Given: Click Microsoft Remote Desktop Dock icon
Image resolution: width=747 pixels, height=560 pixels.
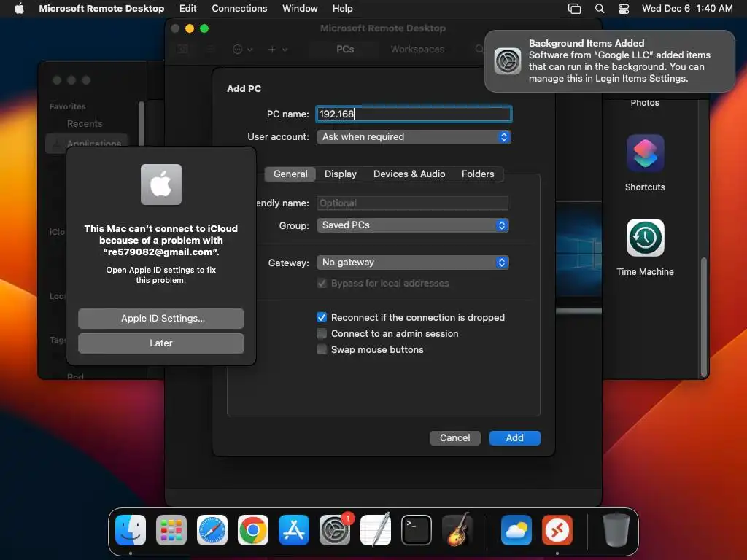Looking at the screenshot, I should click(557, 530).
